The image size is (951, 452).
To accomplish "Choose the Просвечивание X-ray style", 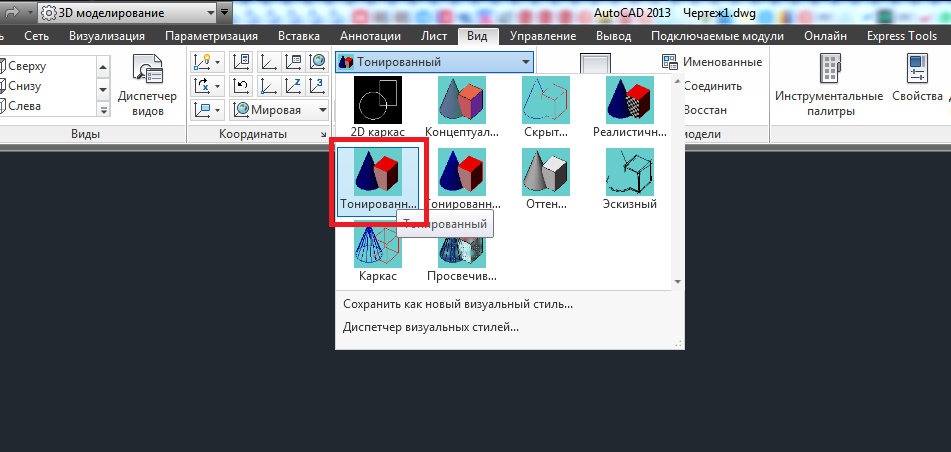I will (x=462, y=250).
